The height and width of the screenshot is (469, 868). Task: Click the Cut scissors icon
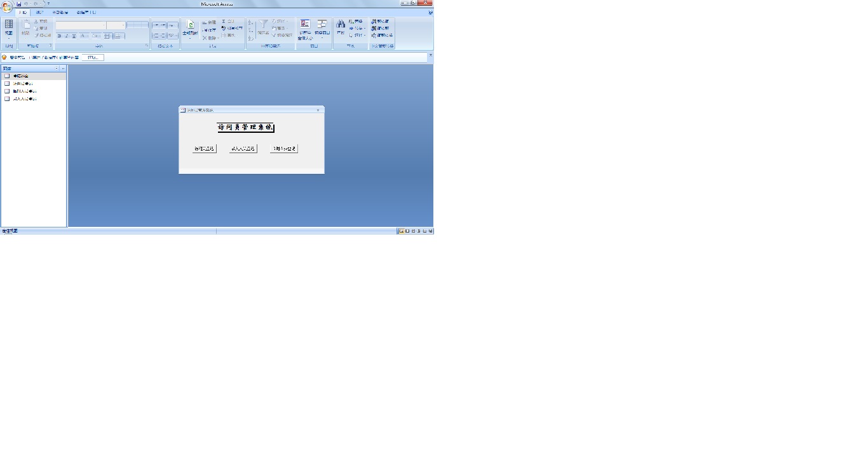(x=36, y=21)
